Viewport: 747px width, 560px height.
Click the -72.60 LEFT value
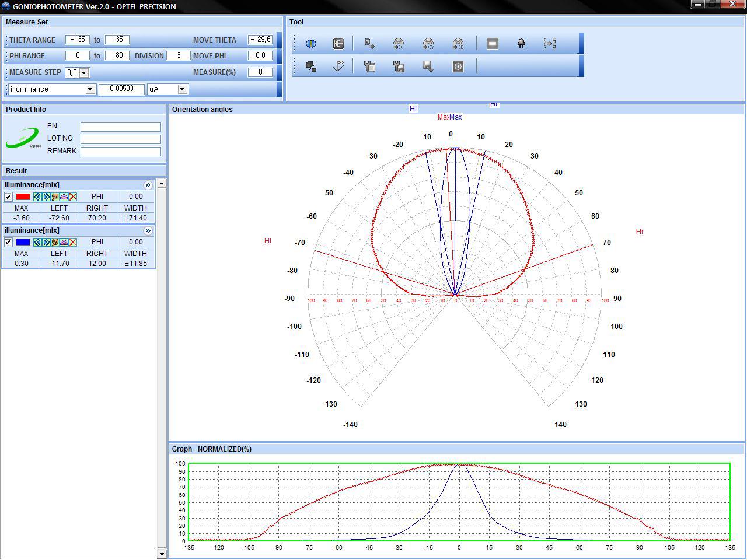click(59, 218)
